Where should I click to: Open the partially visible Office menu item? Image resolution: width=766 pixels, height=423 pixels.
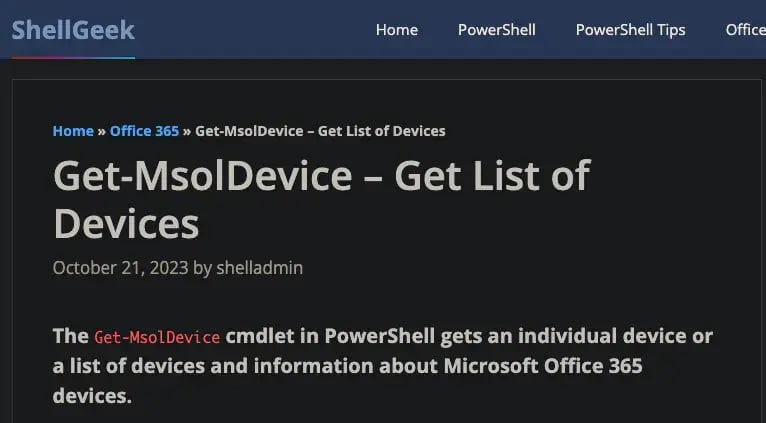click(745, 29)
